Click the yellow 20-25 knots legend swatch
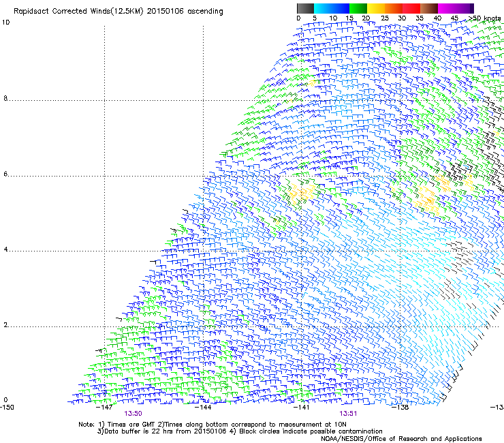Screen dimensions: 504x443 point(376,8)
